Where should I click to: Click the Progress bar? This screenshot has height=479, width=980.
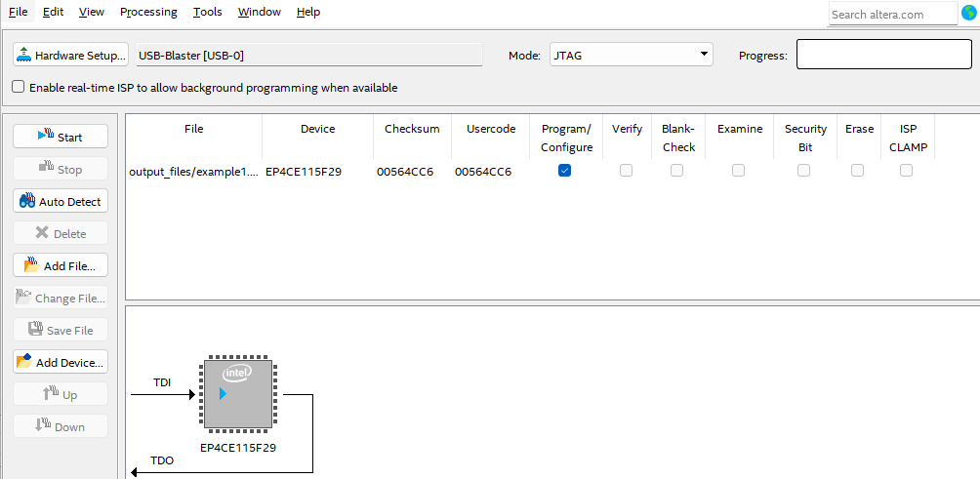[x=883, y=55]
